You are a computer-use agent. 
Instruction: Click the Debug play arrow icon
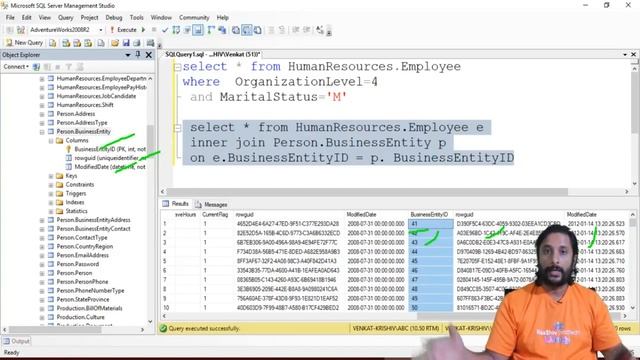(x=143, y=30)
